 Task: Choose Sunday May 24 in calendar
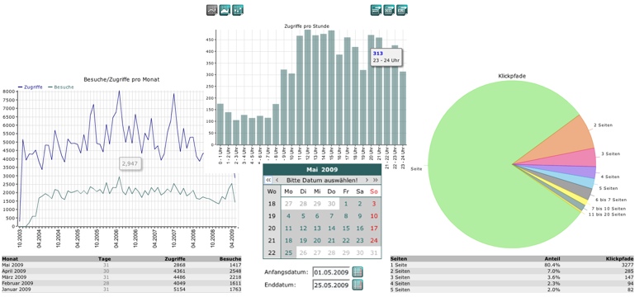tap(374, 240)
